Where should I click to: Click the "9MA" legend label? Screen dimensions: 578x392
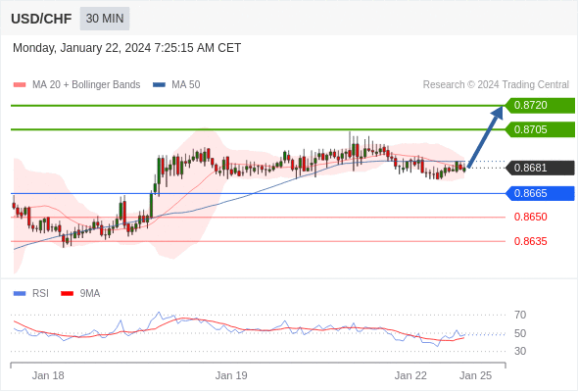pyautogui.click(x=90, y=294)
